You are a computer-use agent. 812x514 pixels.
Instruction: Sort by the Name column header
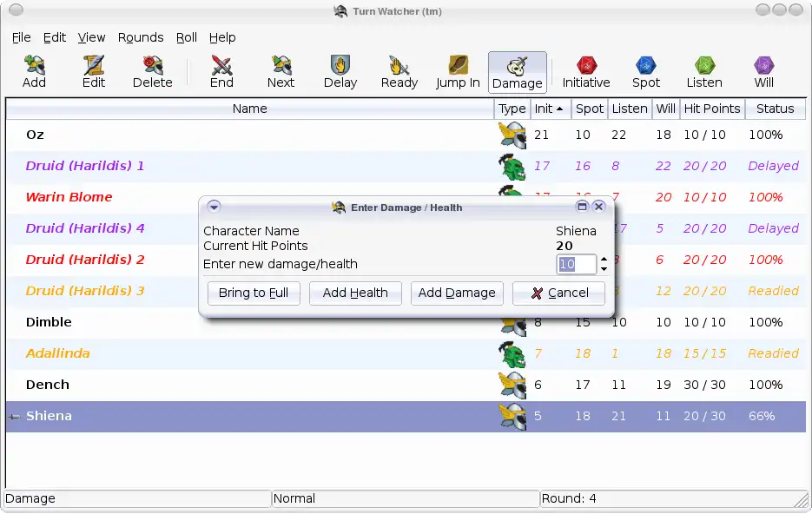[x=249, y=109]
